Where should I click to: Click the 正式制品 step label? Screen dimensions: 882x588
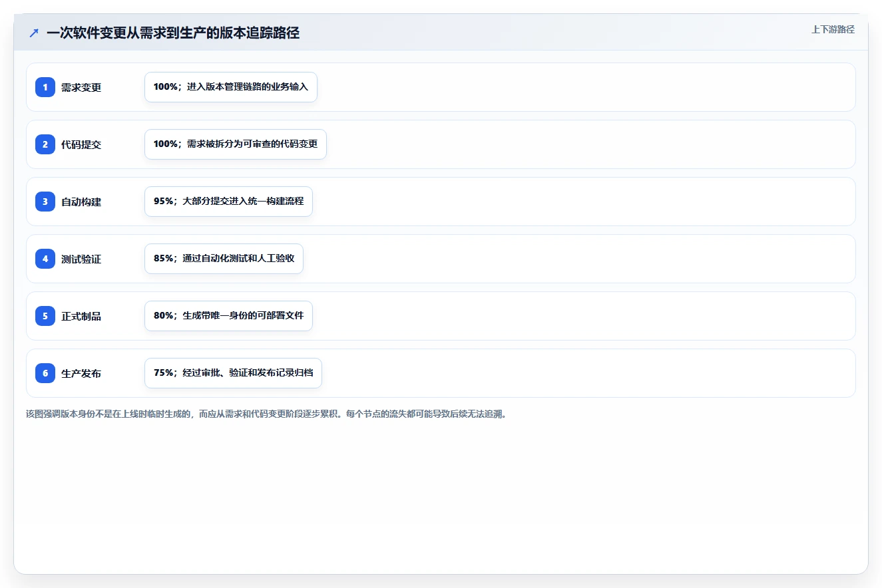[81, 317]
